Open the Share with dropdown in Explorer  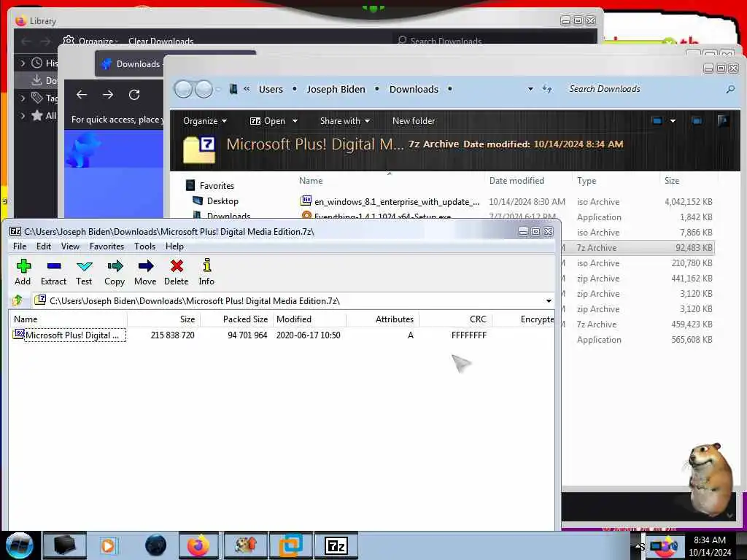pyautogui.click(x=345, y=121)
